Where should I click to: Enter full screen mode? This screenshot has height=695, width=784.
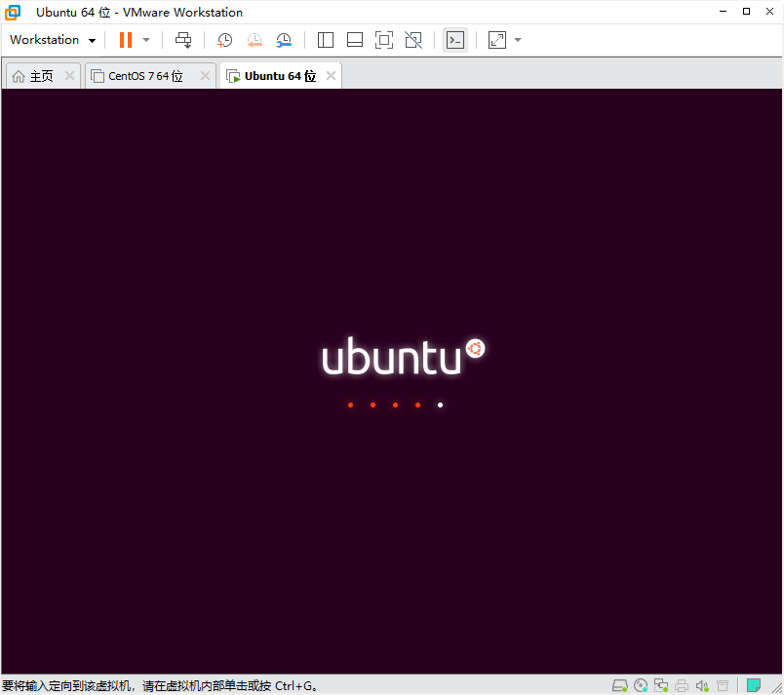pyautogui.click(x=384, y=40)
